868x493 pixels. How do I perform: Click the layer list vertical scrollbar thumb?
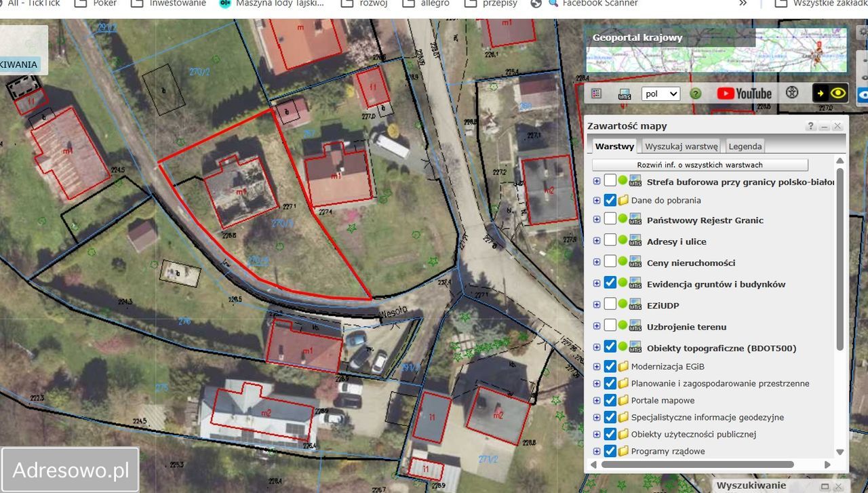(x=840, y=258)
